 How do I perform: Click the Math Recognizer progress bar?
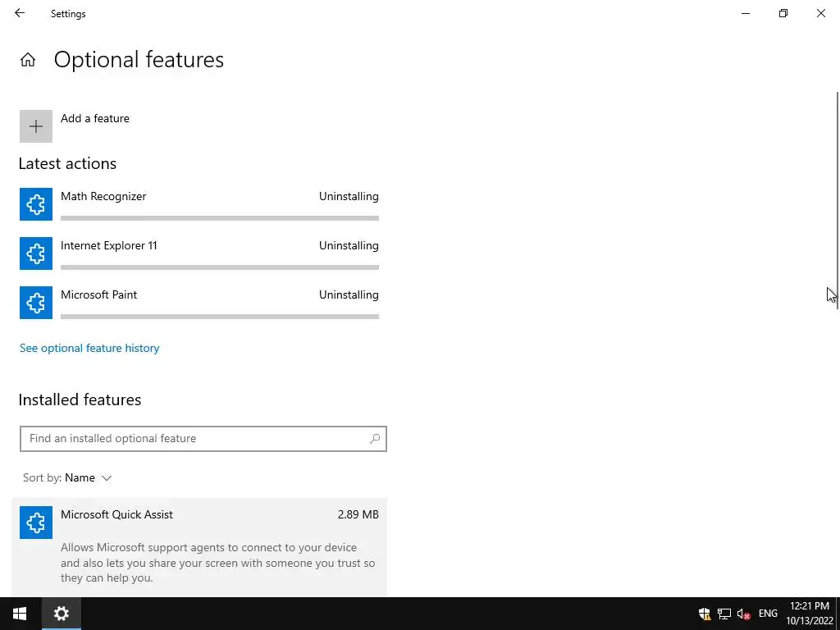[220, 218]
